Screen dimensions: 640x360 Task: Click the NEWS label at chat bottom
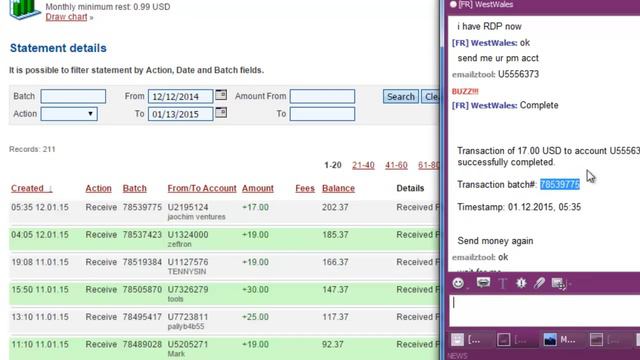click(457, 356)
